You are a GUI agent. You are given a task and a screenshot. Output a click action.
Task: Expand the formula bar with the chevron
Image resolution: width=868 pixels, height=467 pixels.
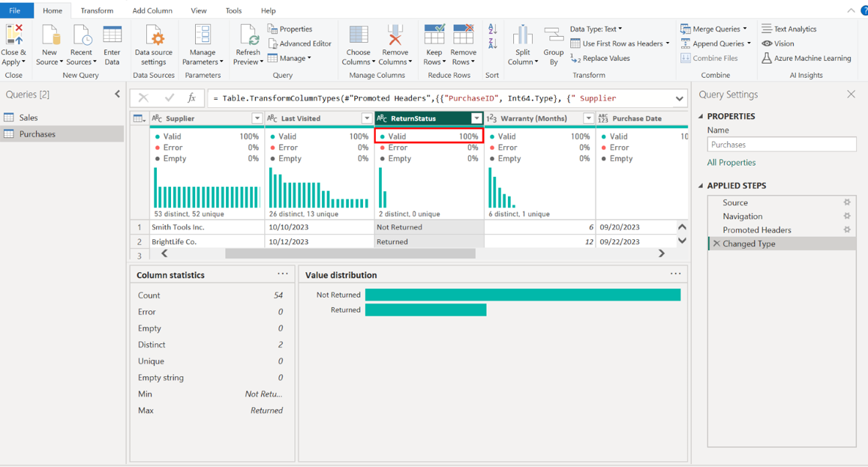(679, 98)
